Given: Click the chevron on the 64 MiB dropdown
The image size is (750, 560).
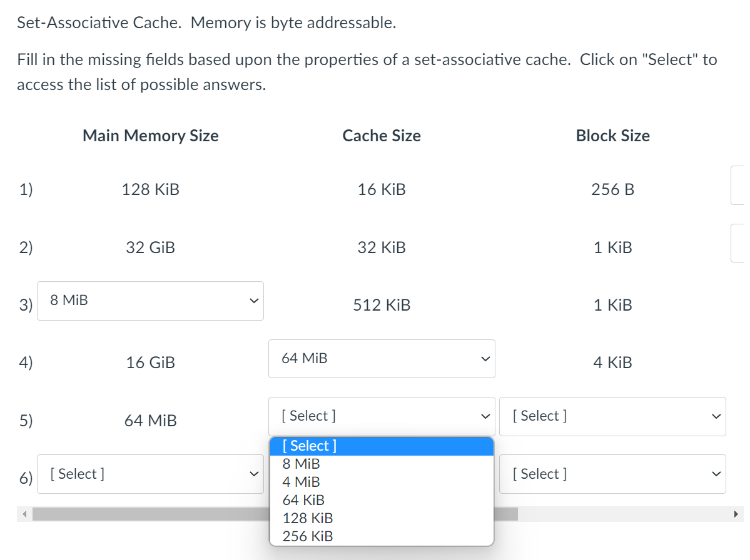Looking at the screenshot, I should [485, 359].
